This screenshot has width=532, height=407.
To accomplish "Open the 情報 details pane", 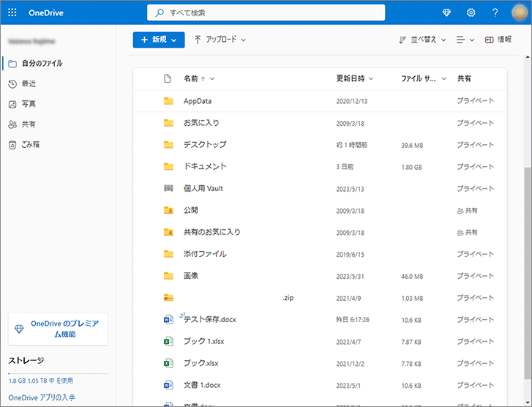I will (x=498, y=40).
